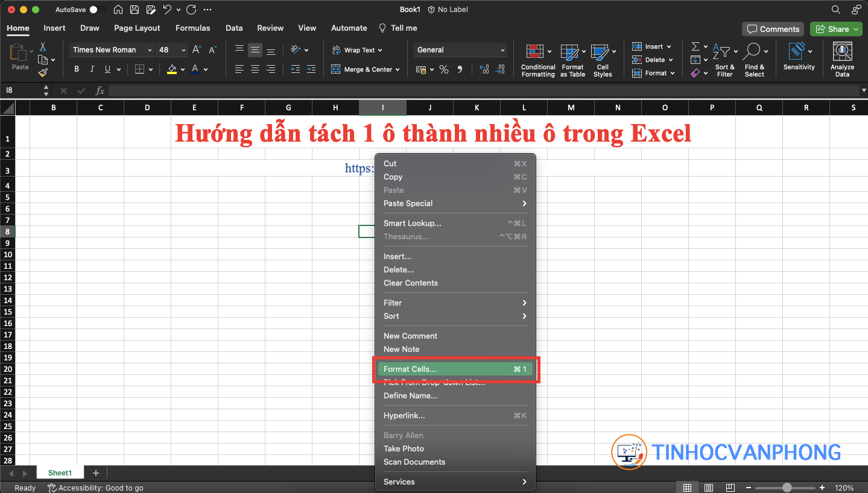Click the Center text alignment icon
This screenshot has height=493, width=868.
pyautogui.click(x=255, y=69)
